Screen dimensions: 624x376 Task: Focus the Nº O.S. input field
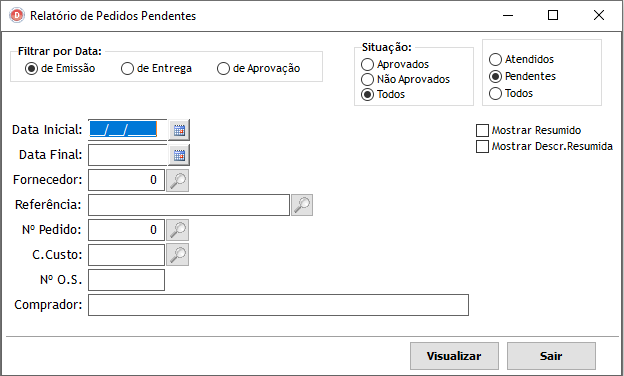coord(126,280)
